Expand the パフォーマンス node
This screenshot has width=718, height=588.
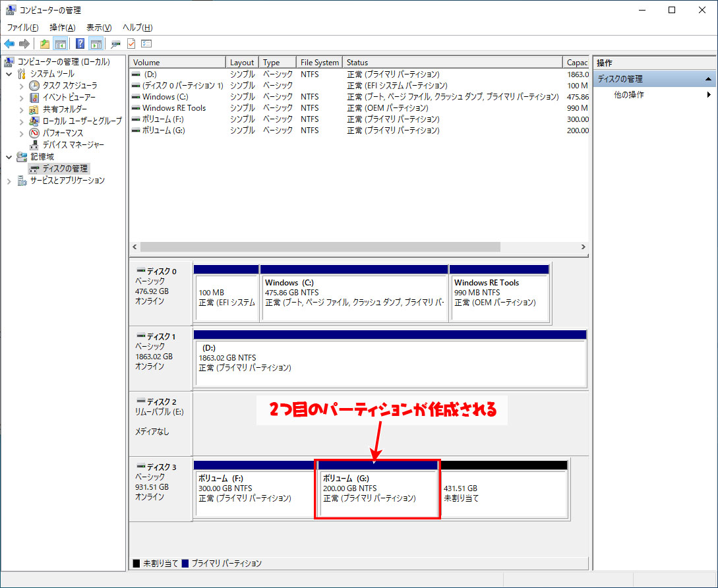coord(21,133)
